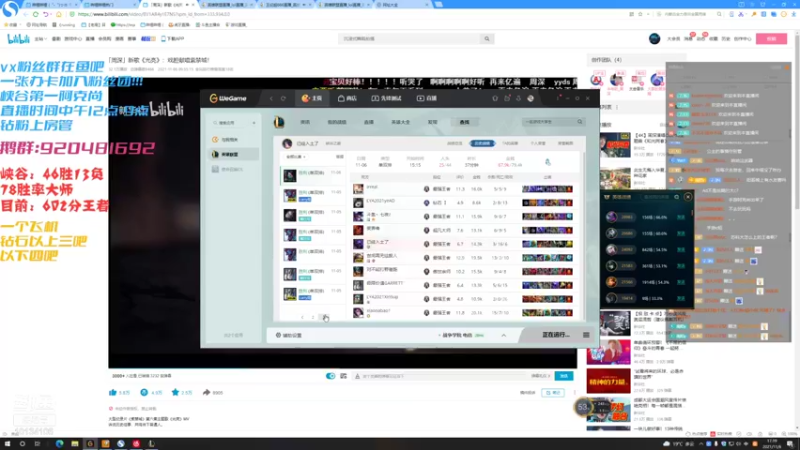The width and height of the screenshot is (800, 450).
Task: Open red recommended video thumbnail in sidebar
Action: [x=608, y=382]
